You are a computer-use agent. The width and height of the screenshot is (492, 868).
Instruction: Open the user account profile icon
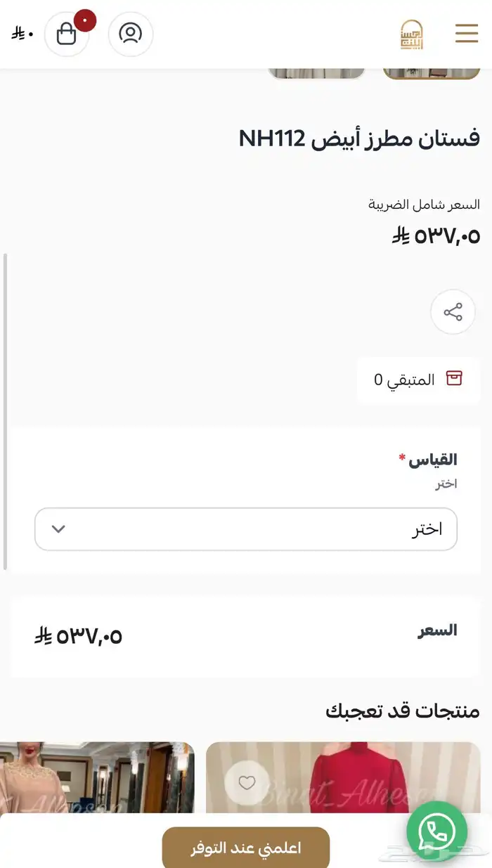(x=130, y=34)
